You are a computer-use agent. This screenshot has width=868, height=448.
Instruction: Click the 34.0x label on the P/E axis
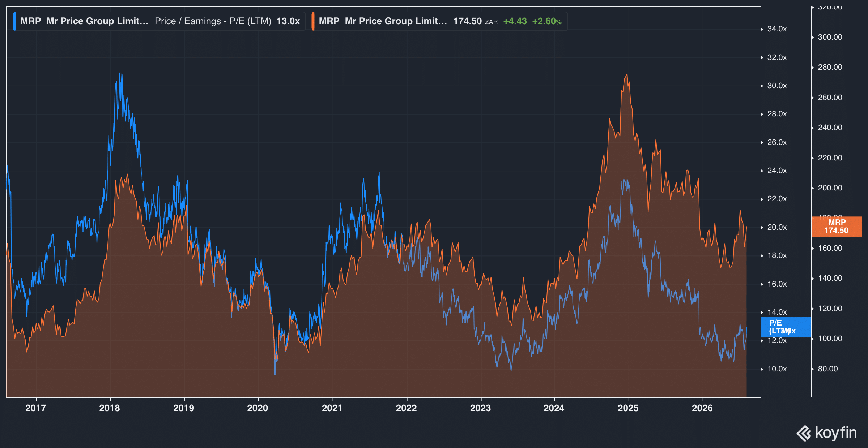[x=777, y=29]
